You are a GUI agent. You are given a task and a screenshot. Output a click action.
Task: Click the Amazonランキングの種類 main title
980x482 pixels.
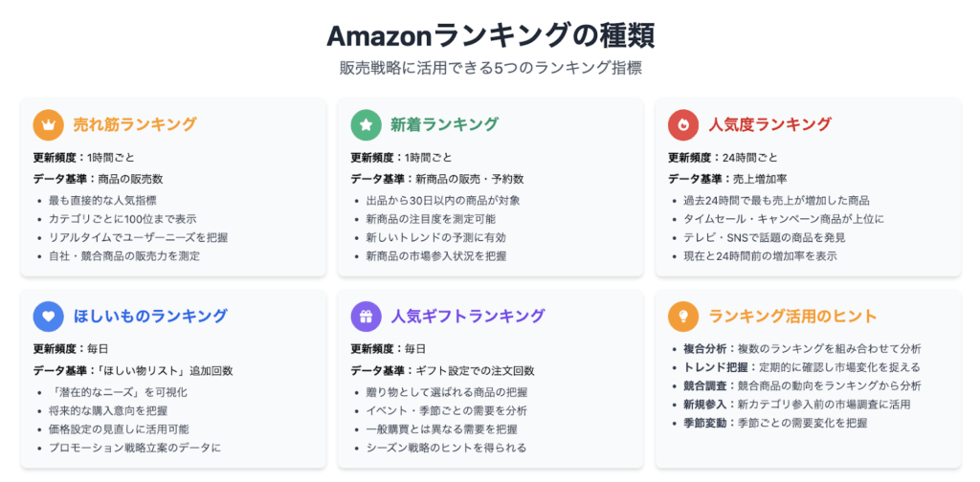pos(491,37)
